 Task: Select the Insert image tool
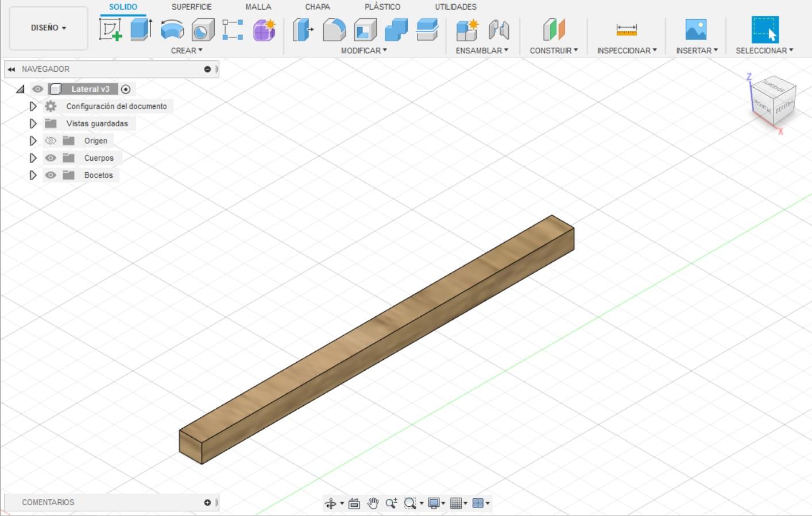click(x=696, y=29)
